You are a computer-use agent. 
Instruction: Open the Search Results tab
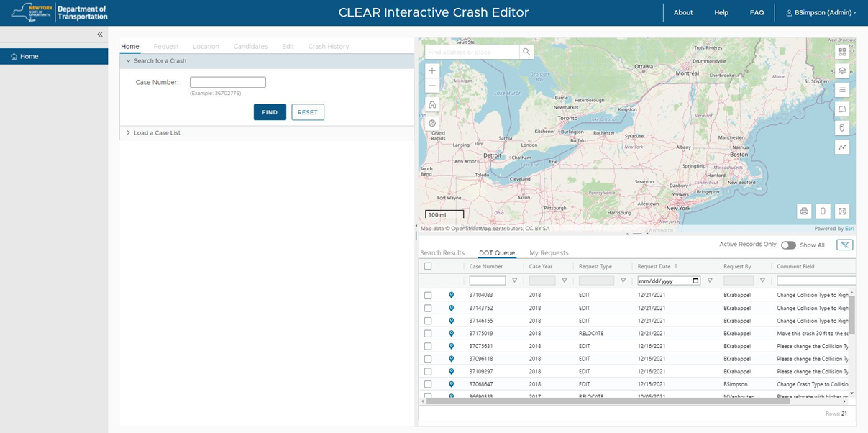442,253
